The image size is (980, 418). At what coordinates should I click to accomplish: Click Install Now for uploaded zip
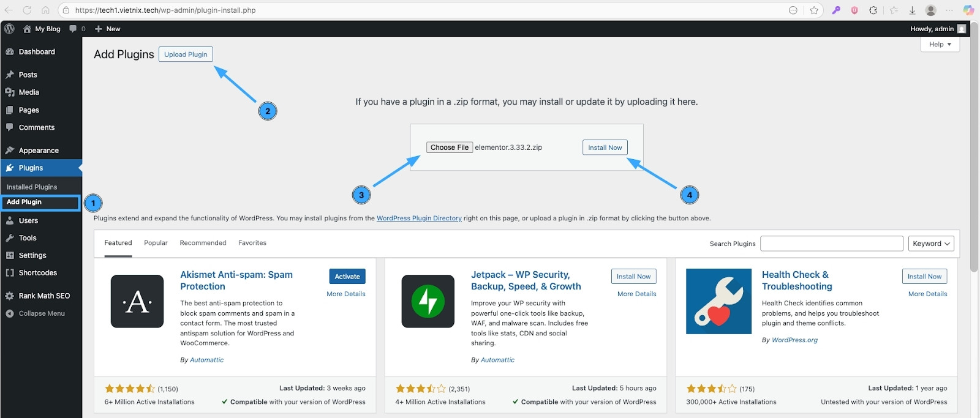605,147
